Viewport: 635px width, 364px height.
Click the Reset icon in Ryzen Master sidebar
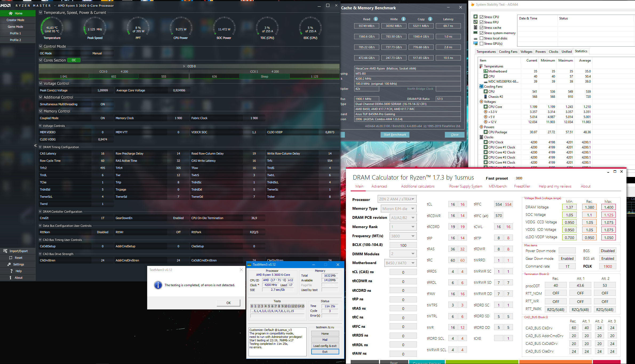tap(11, 258)
